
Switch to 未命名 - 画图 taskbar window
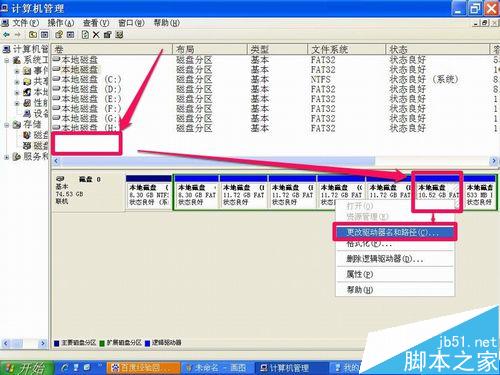pyautogui.click(x=218, y=368)
